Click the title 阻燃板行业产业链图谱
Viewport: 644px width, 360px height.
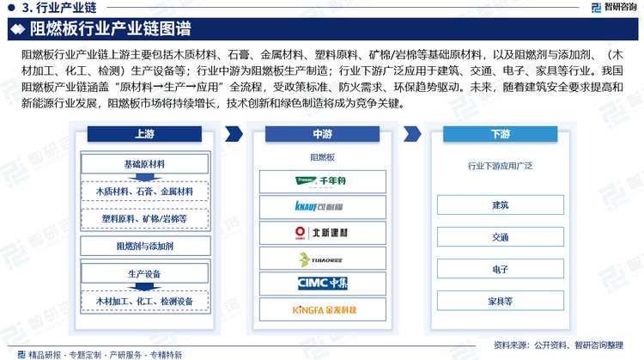click(x=111, y=29)
